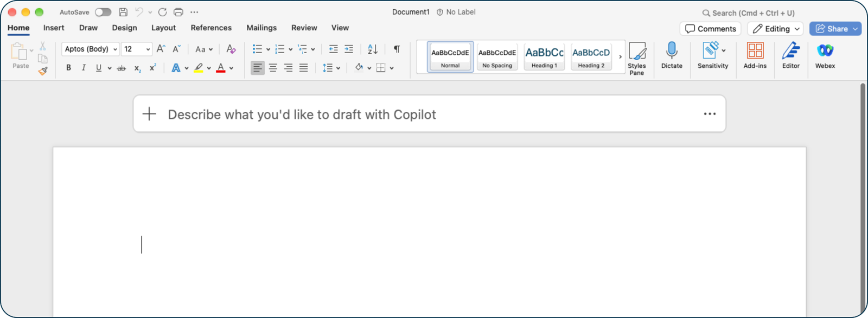Apply strikethrough formatting

122,68
